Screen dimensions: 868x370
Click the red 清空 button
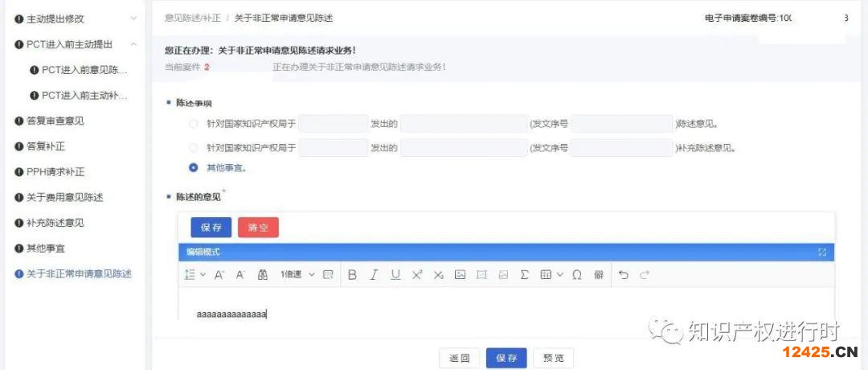click(258, 228)
